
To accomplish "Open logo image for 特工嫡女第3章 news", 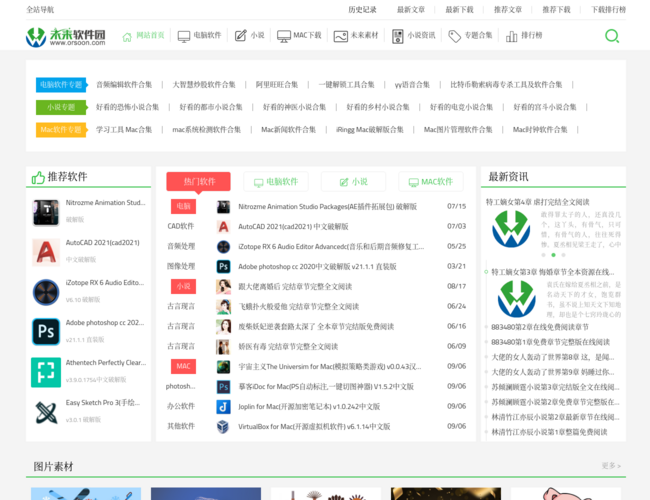I will (517, 299).
